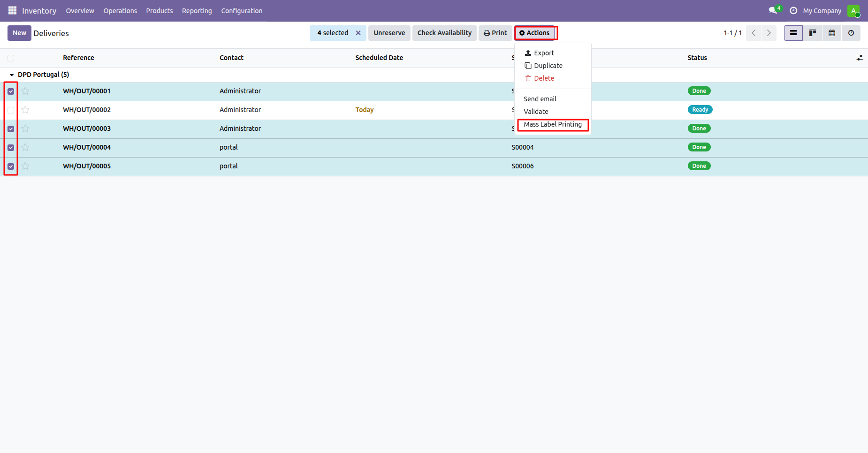Star the WH/OUT/00001 delivery
The height and width of the screenshot is (453, 868).
click(25, 91)
